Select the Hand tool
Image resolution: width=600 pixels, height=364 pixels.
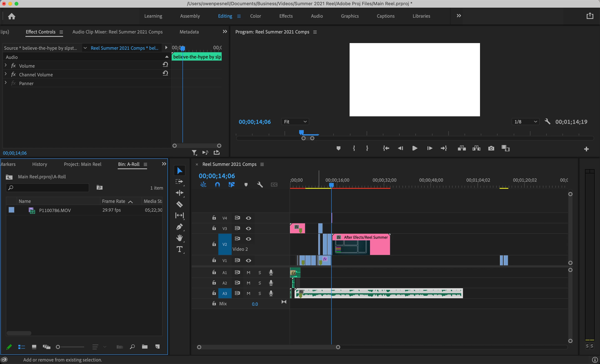[x=179, y=238]
